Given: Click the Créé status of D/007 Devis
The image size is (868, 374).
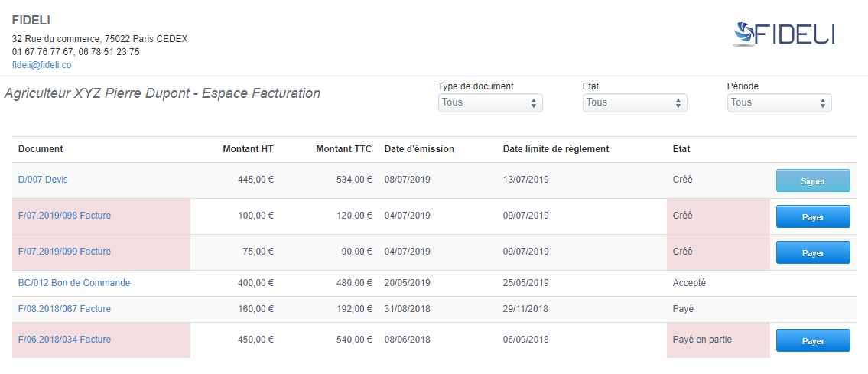Looking at the screenshot, I should (x=682, y=180).
